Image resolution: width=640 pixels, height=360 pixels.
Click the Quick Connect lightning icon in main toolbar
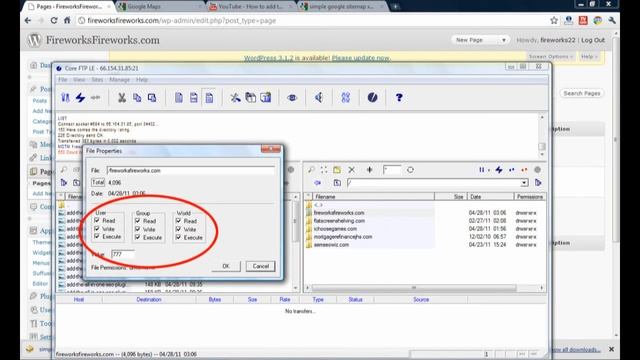point(80,98)
